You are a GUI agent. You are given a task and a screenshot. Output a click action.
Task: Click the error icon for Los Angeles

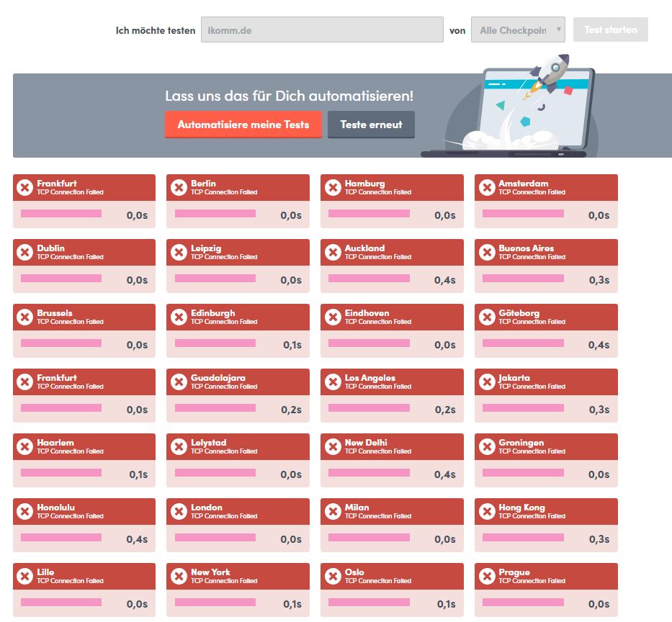(x=333, y=382)
